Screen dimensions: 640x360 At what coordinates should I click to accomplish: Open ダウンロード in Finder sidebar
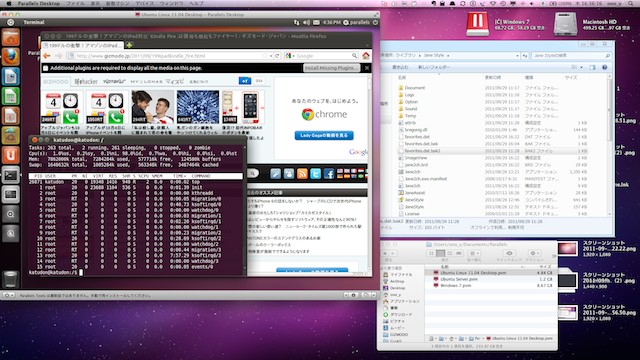(x=401, y=315)
